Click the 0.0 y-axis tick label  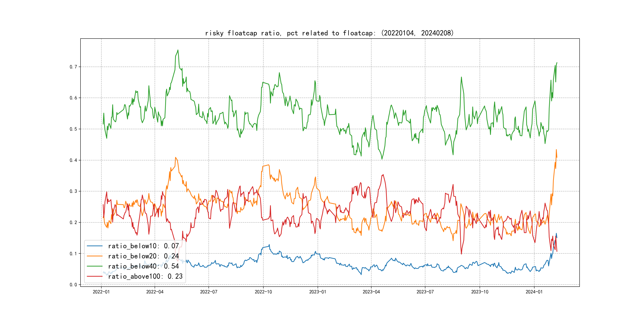(x=73, y=284)
